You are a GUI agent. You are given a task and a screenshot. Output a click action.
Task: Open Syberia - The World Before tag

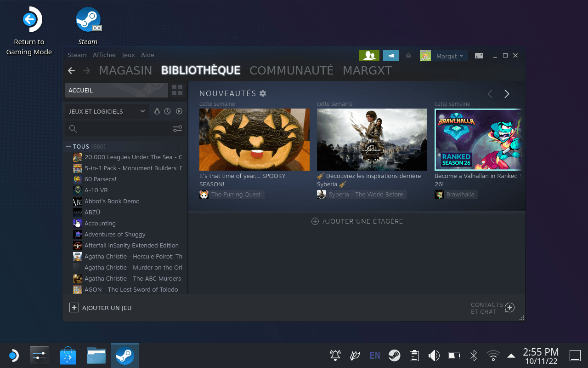(x=362, y=195)
